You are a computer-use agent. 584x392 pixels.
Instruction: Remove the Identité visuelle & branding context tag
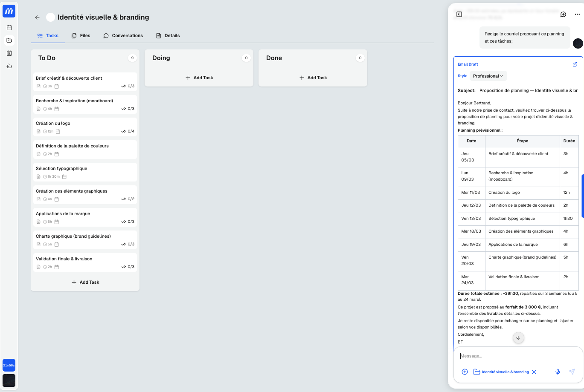534,372
